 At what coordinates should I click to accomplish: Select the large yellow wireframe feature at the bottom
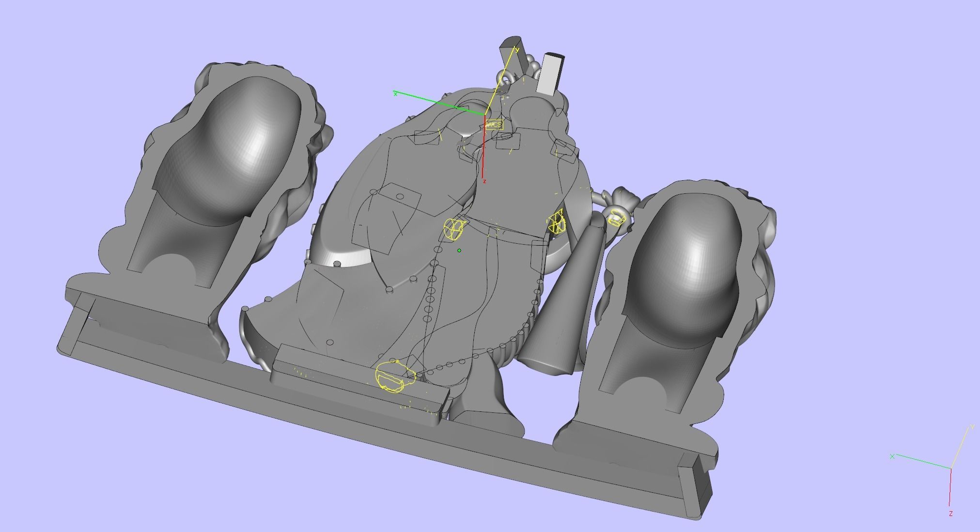point(395,376)
